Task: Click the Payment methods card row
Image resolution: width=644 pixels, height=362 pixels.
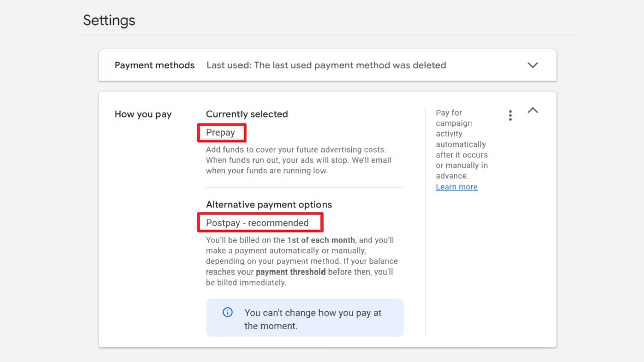Action: pyautogui.click(x=328, y=65)
